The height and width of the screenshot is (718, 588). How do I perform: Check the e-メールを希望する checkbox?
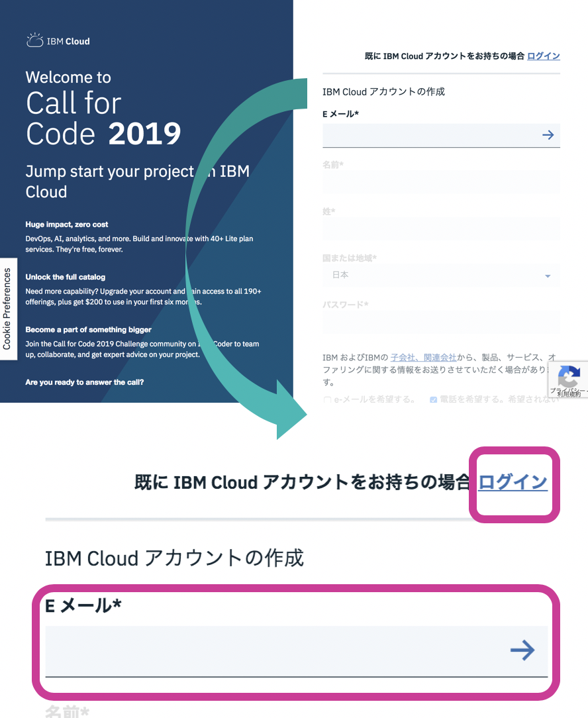[x=327, y=400]
